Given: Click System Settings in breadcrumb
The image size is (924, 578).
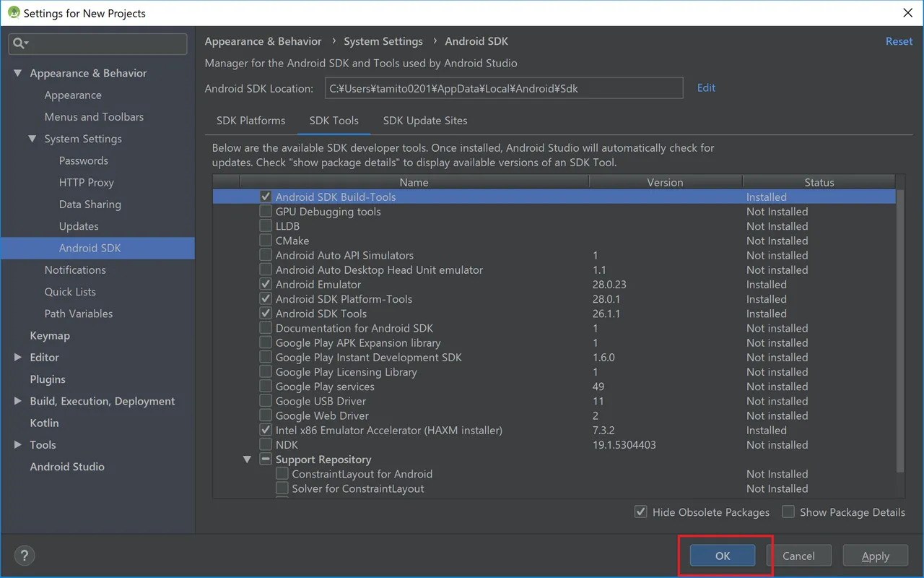Looking at the screenshot, I should pyautogui.click(x=383, y=41).
